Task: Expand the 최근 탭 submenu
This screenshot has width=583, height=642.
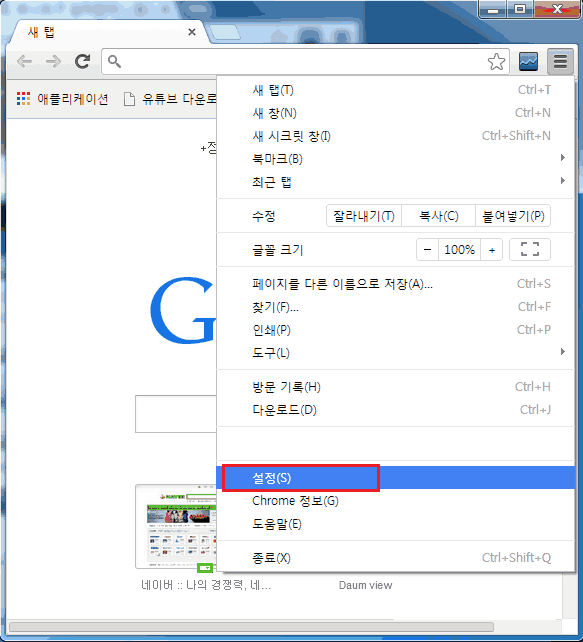Action: [x=395, y=181]
